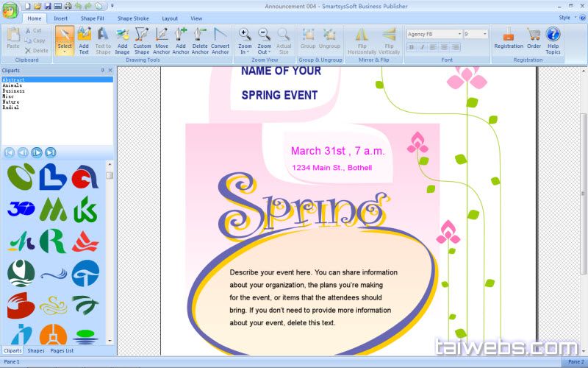Activate the Move Anchor tool
588x368 pixels.
[162, 40]
